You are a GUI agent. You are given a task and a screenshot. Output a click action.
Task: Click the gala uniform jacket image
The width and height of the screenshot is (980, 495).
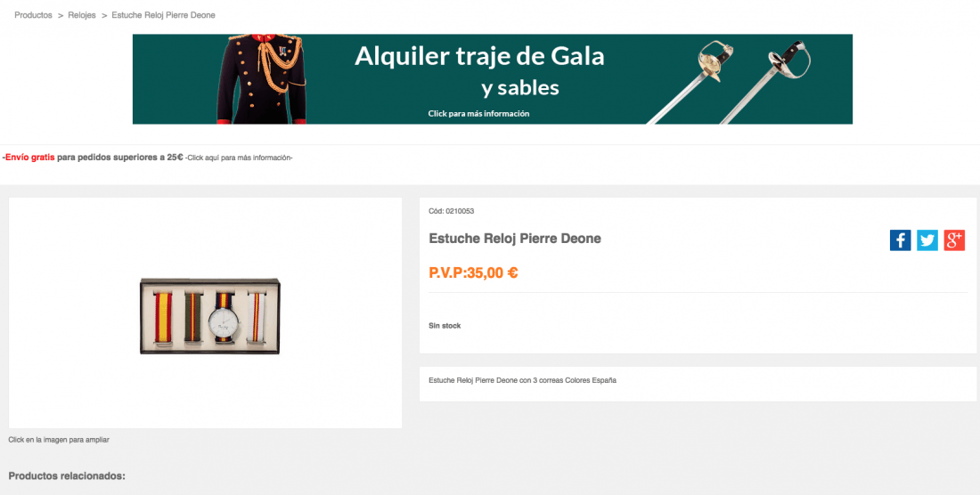pyautogui.click(x=262, y=79)
